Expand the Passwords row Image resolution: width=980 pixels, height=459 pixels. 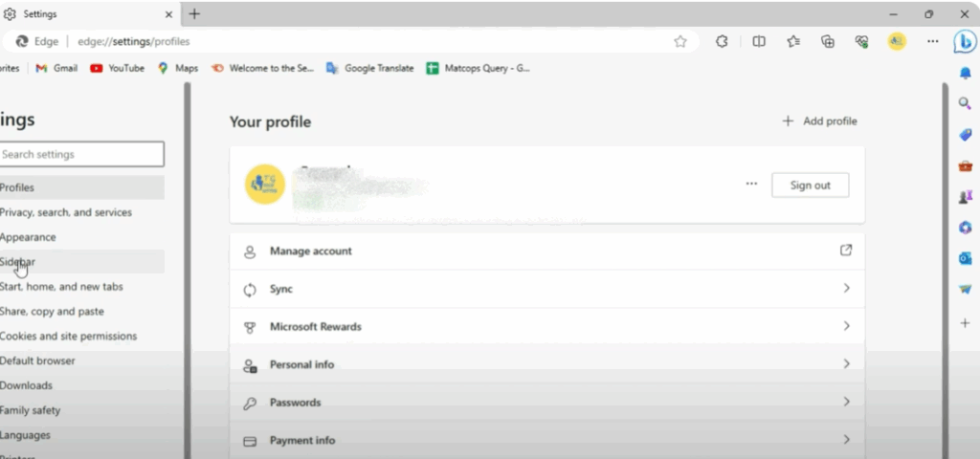[546, 403]
